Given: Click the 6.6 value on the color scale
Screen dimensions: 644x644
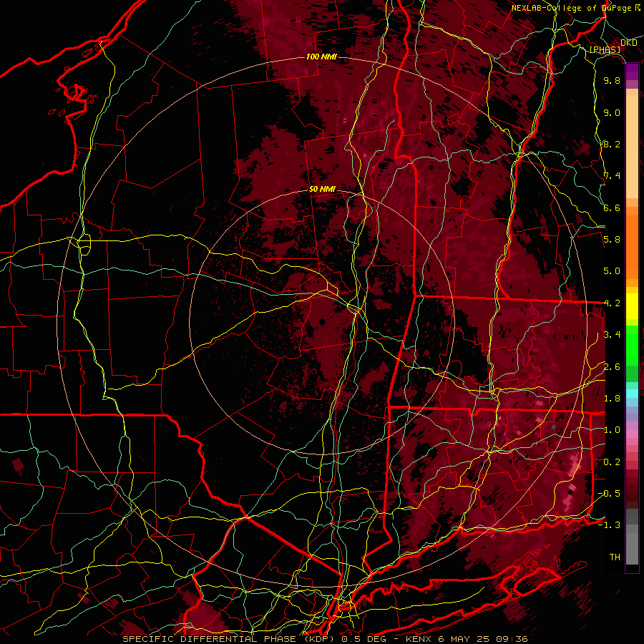Looking at the screenshot, I should (x=612, y=208).
